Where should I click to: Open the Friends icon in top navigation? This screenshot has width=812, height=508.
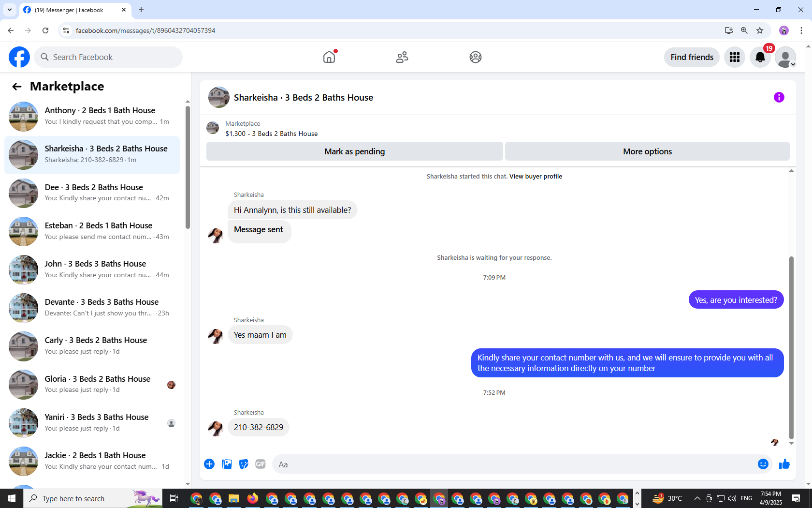(402, 57)
